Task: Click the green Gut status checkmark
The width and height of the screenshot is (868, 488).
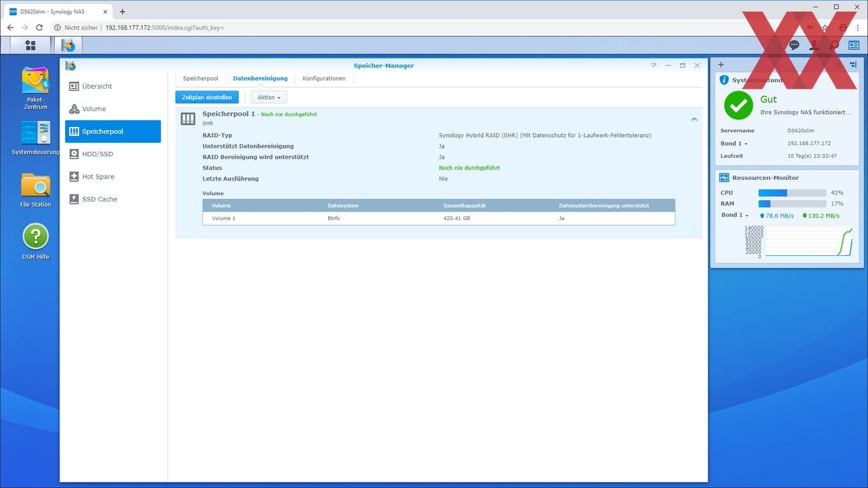Action: pos(738,105)
